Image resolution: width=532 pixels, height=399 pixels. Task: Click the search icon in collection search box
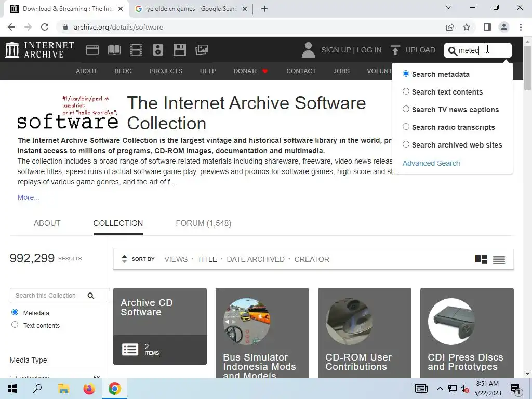pos(90,296)
